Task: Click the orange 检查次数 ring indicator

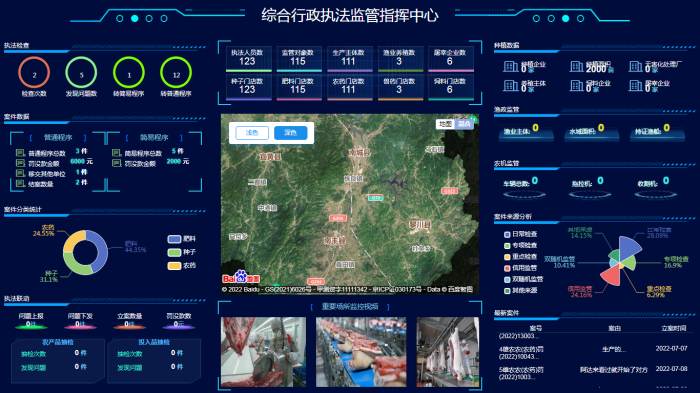Action: pyautogui.click(x=34, y=72)
